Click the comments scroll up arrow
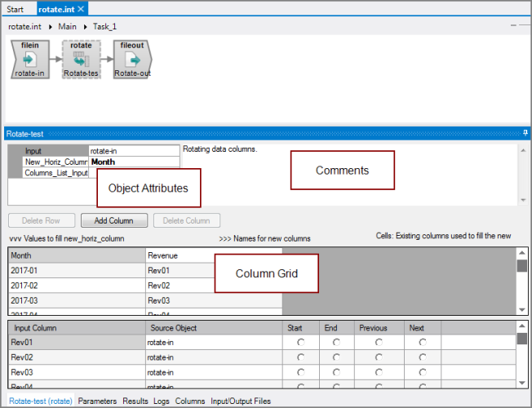 [523, 150]
